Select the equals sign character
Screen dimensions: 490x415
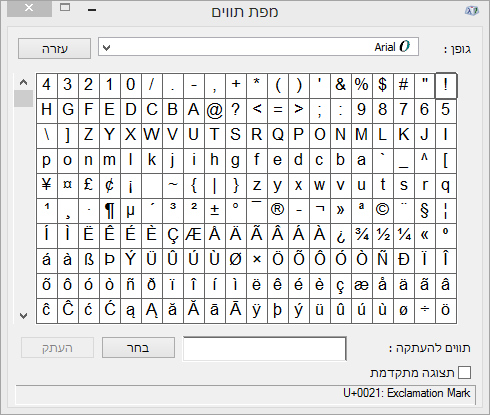click(278, 111)
